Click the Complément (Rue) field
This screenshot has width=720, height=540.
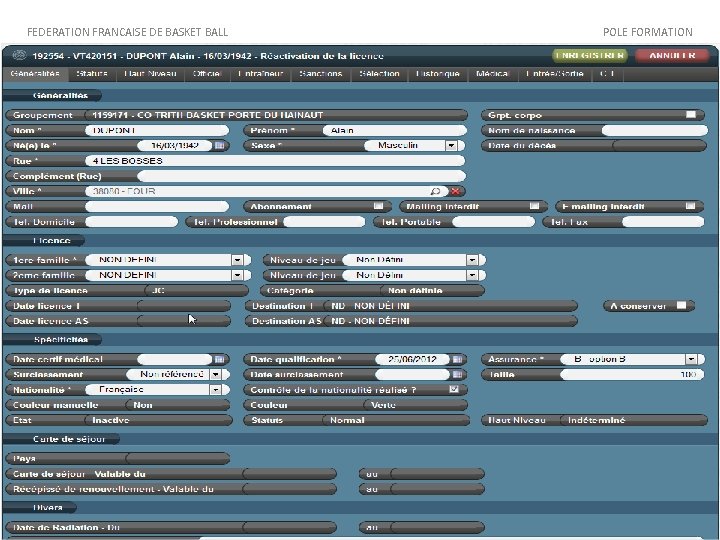click(x=301, y=176)
